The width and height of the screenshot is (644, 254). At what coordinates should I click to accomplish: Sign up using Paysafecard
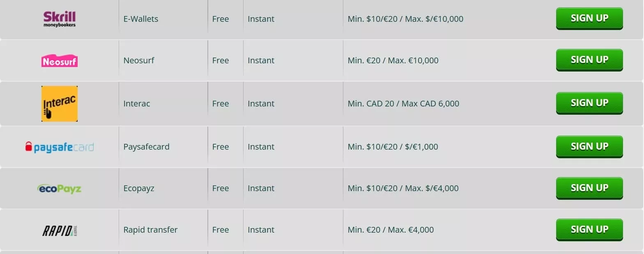point(589,146)
